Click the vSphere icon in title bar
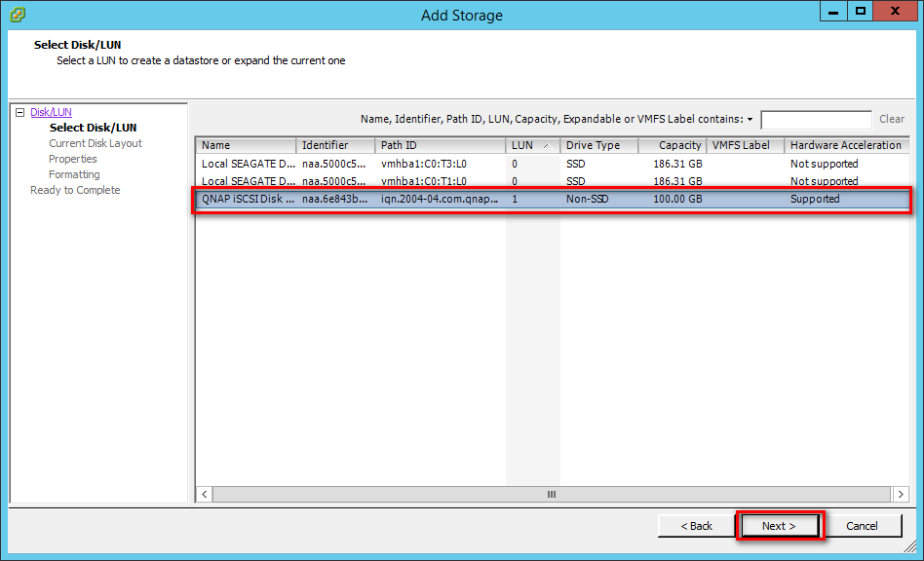This screenshot has height=561, width=924. (x=18, y=15)
